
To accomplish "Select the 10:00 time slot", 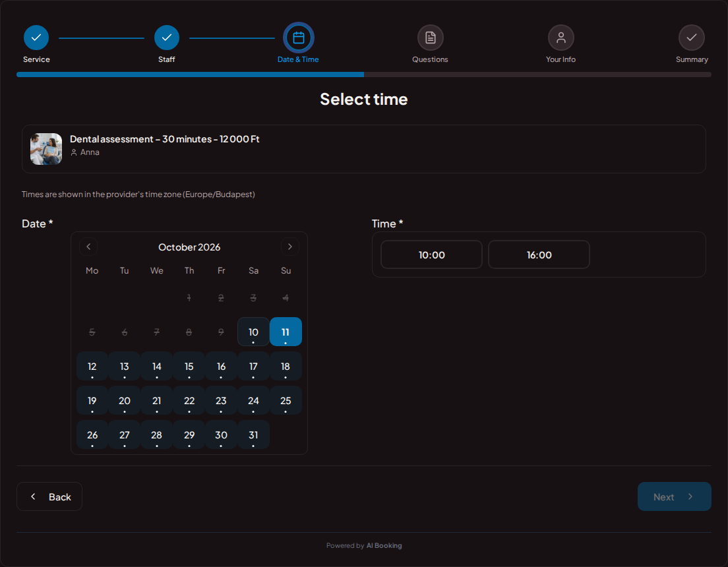I will [x=431, y=254].
